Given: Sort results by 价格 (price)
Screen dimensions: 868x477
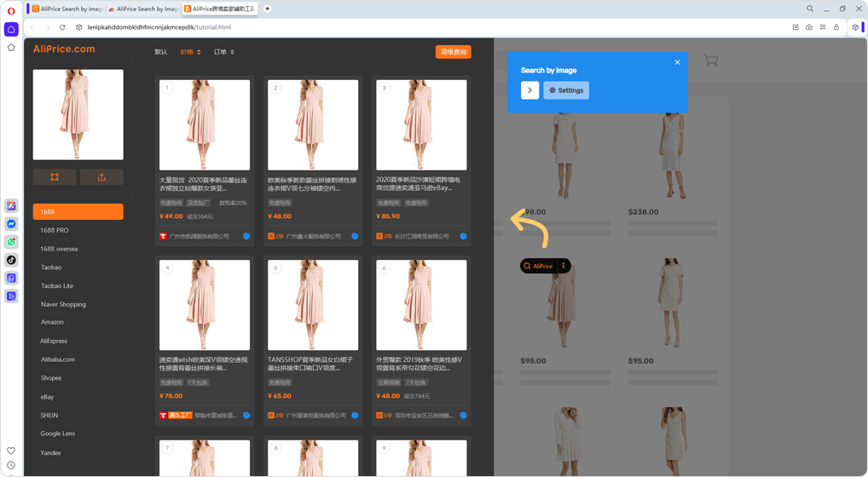Looking at the screenshot, I should point(190,52).
